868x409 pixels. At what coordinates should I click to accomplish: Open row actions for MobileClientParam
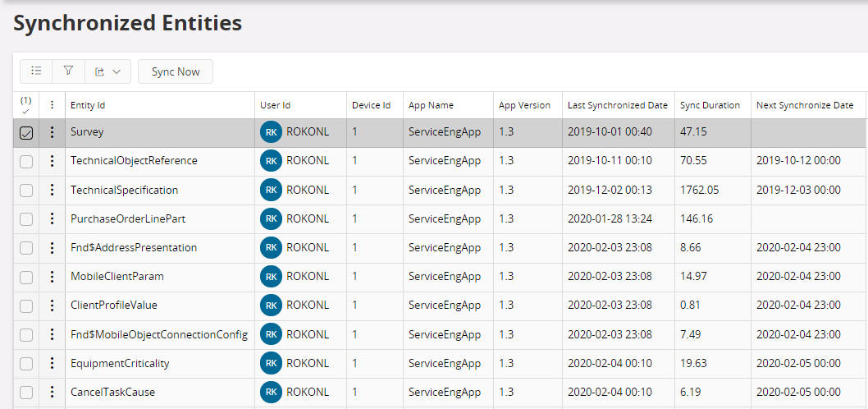coord(52,277)
